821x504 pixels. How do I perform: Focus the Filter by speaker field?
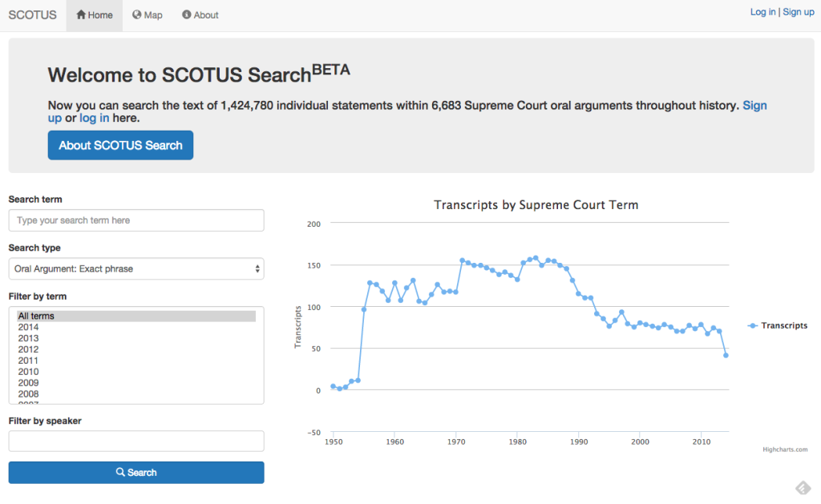tap(136, 442)
